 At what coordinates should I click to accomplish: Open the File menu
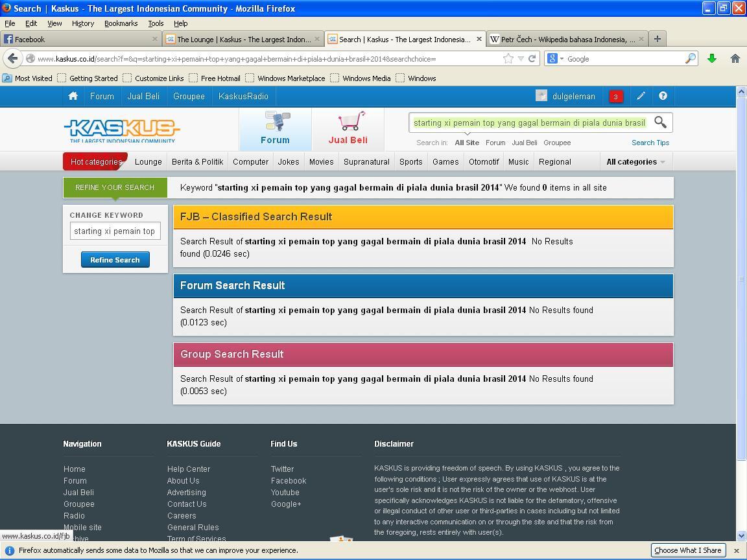[10, 23]
